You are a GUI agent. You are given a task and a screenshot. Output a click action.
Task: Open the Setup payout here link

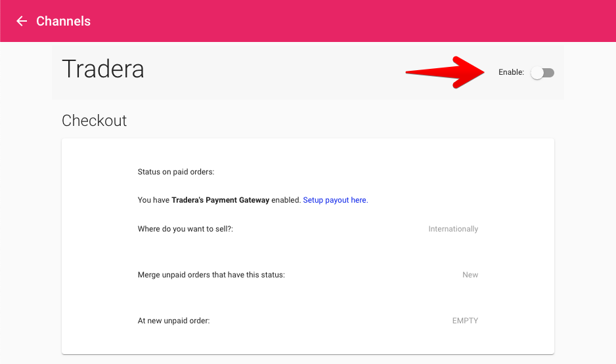pyautogui.click(x=336, y=200)
